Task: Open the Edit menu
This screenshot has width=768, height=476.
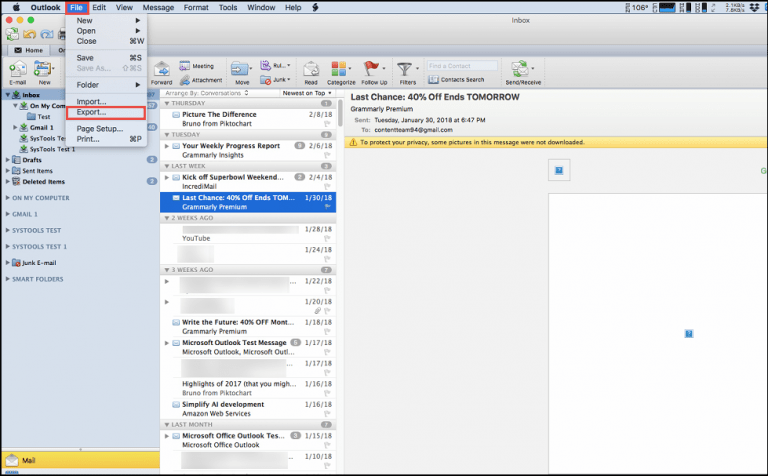Action: 99,7
